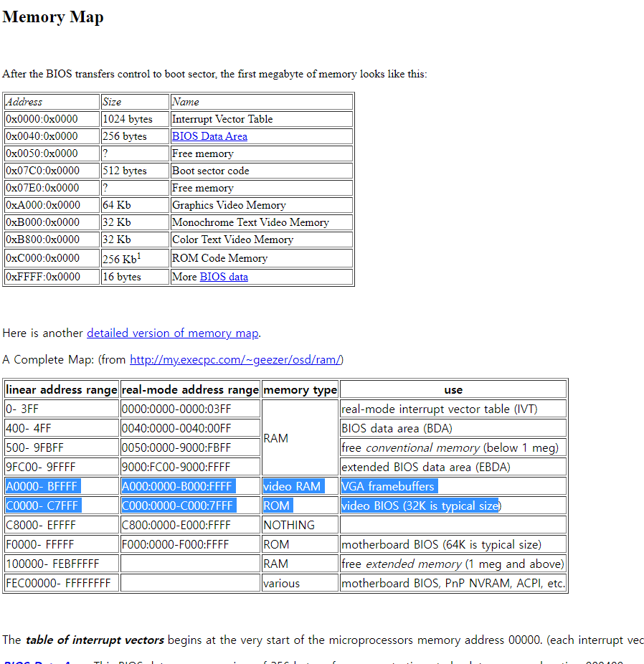
Task: Click highlighted 'VGA framebuffers' cell
Action: pos(453,486)
